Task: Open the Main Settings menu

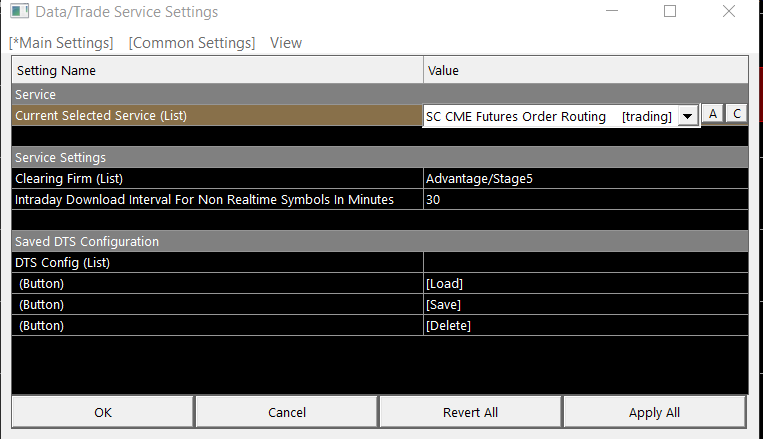Action: [61, 43]
